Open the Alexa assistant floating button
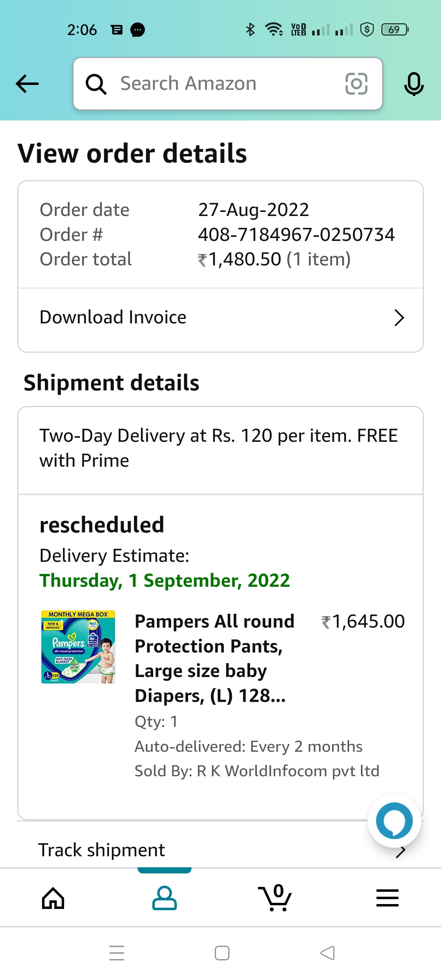The width and height of the screenshot is (441, 980). [x=394, y=821]
